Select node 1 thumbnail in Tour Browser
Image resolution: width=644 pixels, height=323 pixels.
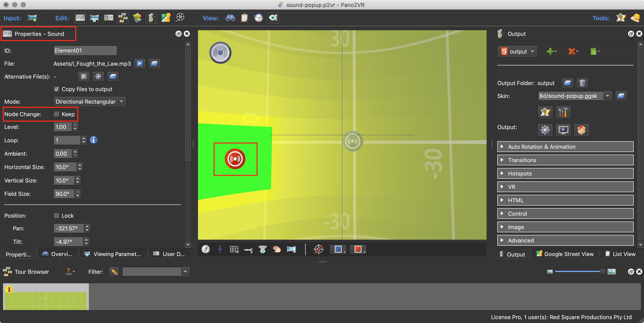click(46, 296)
